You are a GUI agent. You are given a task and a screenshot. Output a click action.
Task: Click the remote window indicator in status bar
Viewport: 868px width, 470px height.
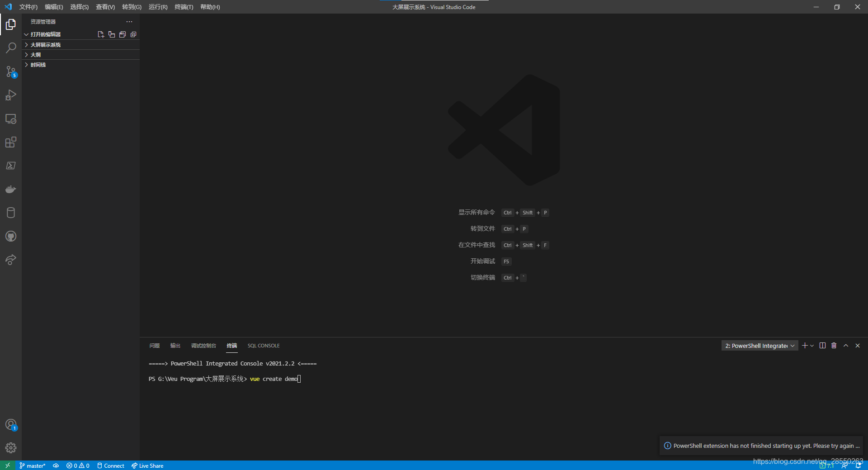coord(8,465)
